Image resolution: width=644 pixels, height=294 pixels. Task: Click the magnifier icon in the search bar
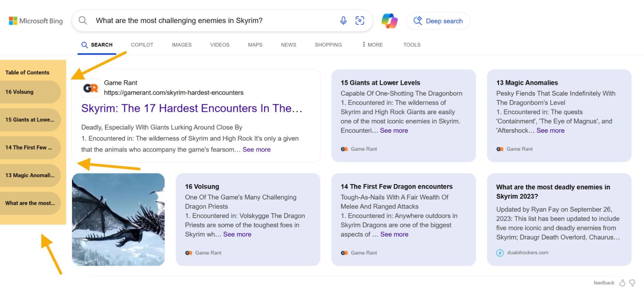(83, 20)
